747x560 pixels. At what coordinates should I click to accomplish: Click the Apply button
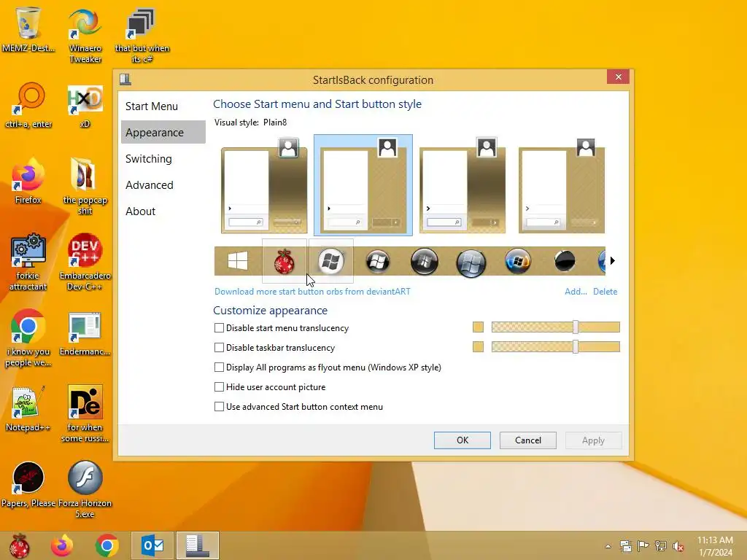[x=593, y=440]
